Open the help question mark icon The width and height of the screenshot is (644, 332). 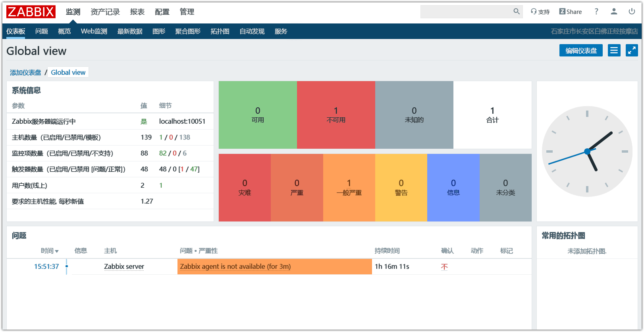(x=596, y=12)
